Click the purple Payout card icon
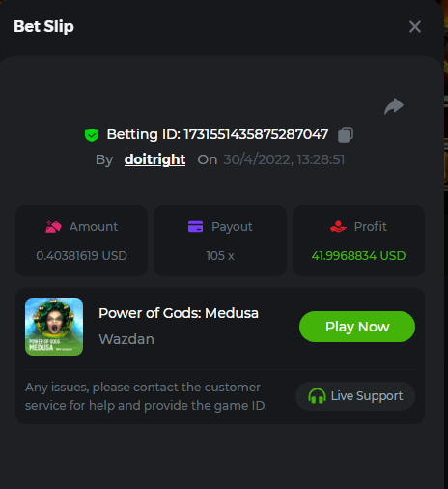 click(195, 226)
